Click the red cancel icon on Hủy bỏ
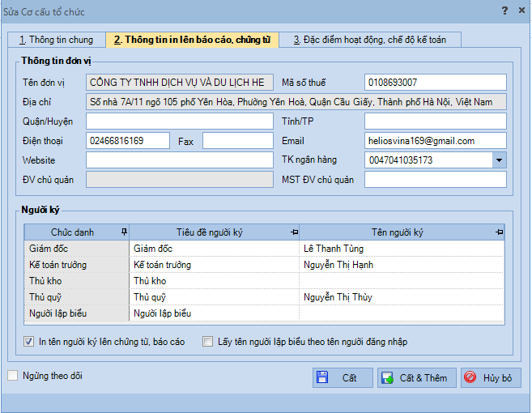 pos(470,377)
